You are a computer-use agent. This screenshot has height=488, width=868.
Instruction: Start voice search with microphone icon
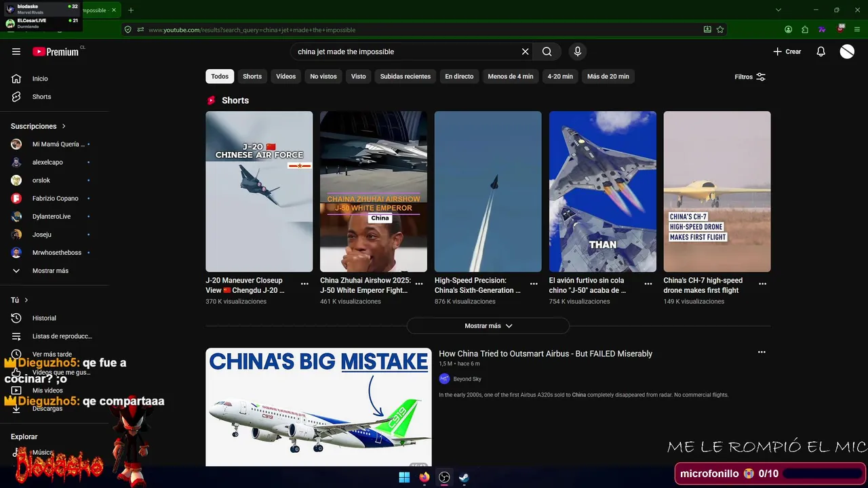click(577, 52)
